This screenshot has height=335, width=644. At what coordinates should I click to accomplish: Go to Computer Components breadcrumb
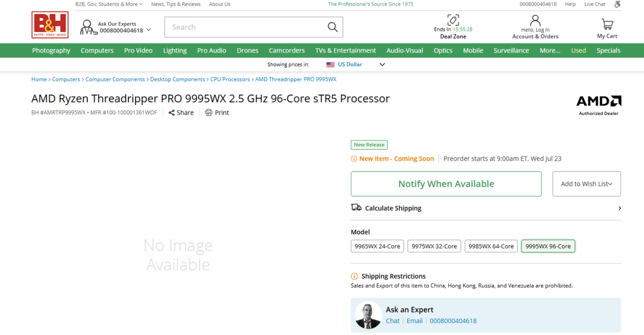click(x=115, y=79)
